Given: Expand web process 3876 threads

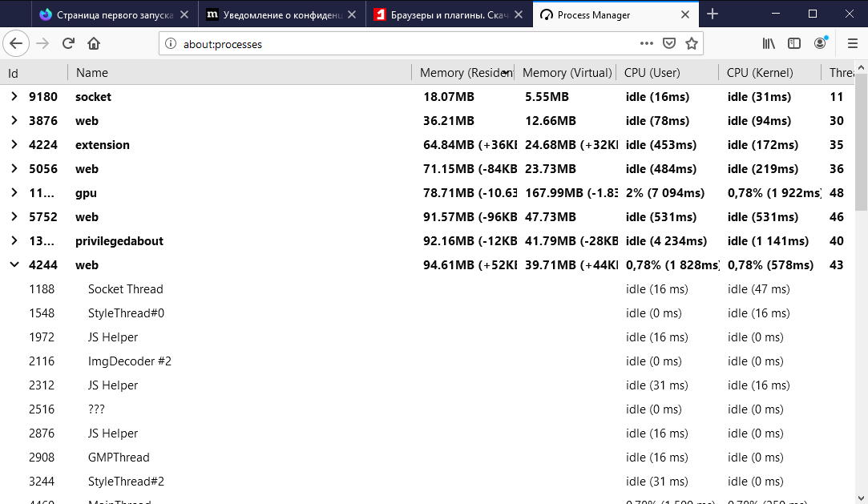Looking at the screenshot, I should 14,121.
